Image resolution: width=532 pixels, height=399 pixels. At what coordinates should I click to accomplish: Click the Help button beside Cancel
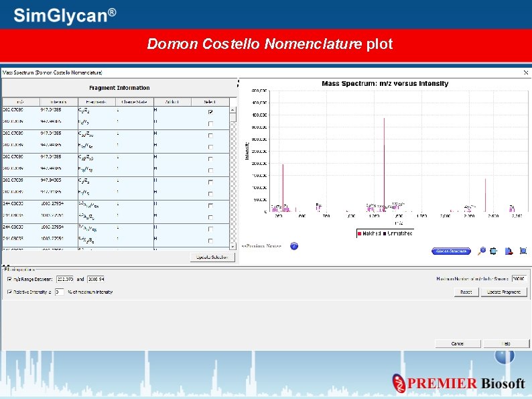click(x=506, y=343)
